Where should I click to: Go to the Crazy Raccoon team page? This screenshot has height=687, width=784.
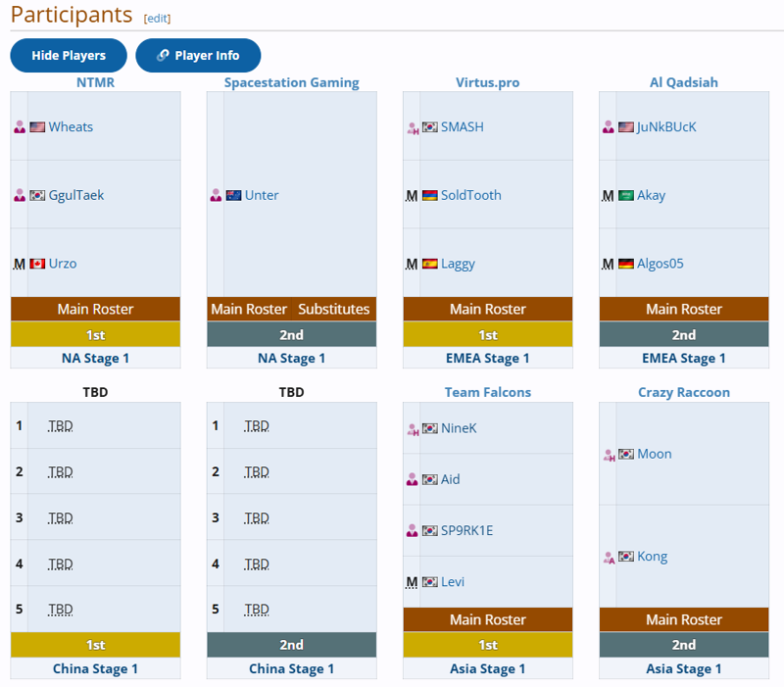683,392
